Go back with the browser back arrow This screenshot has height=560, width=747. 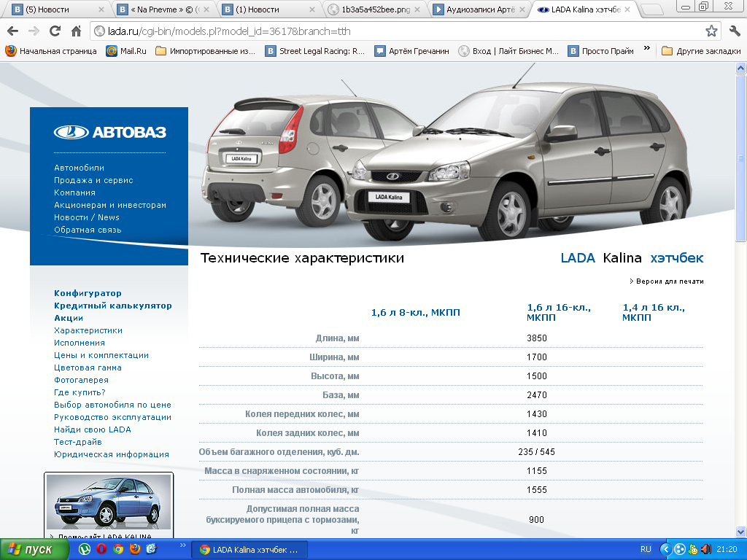point(13,31)
